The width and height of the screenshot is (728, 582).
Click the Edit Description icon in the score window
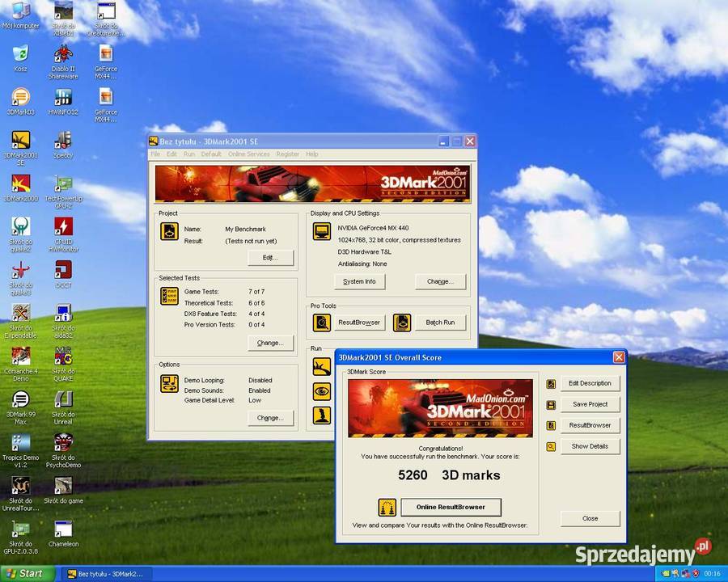[551, 383]
